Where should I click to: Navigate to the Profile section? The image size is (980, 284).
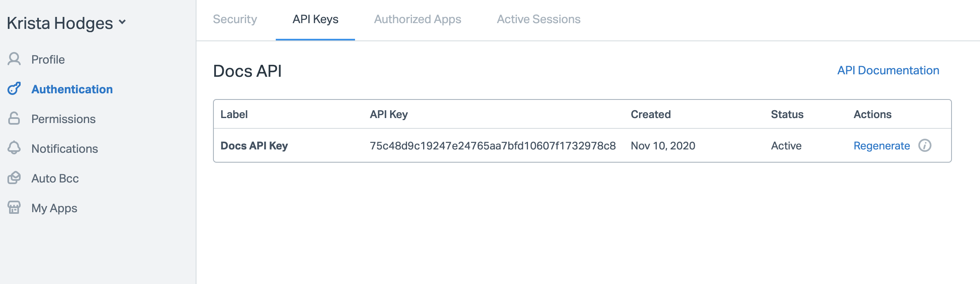tap(48, 59)
